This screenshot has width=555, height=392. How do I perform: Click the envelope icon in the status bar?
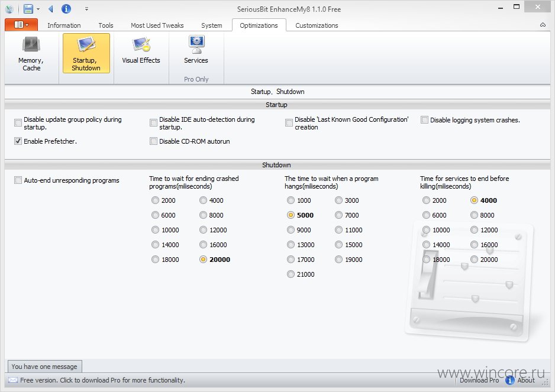point(13,380)
